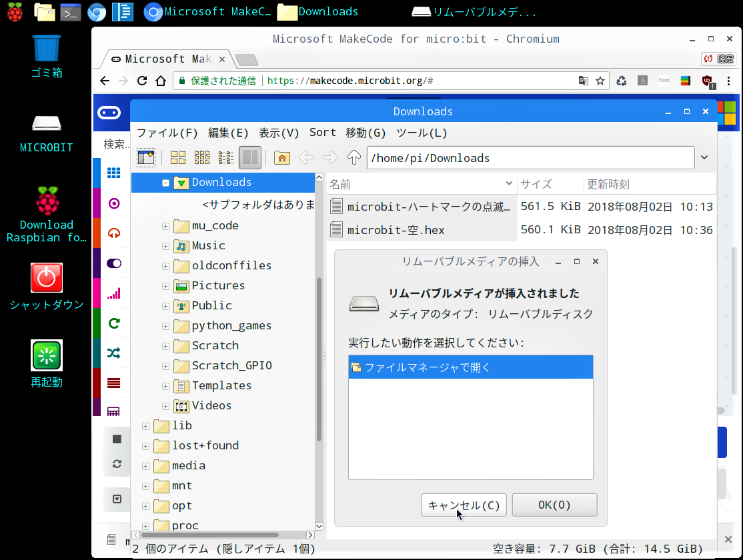Viewport: 743px width, 560px height.
Task: Switch file manager to compact view
Action: 225,157
